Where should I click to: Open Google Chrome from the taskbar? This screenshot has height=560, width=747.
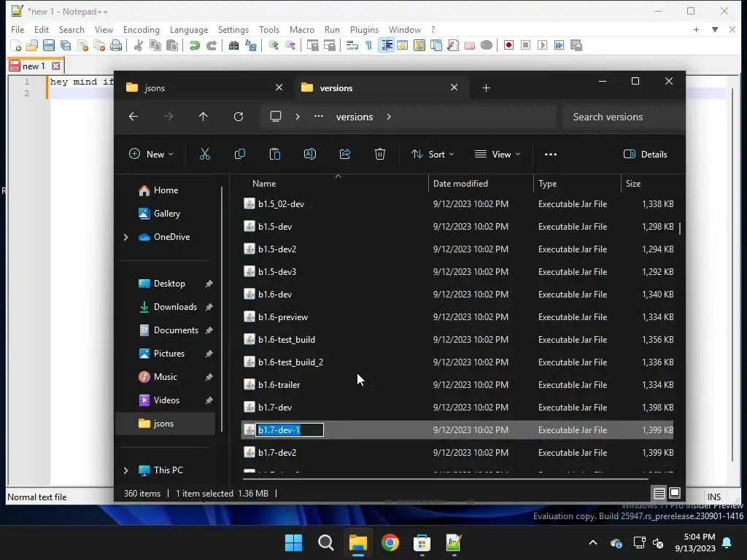390,542
